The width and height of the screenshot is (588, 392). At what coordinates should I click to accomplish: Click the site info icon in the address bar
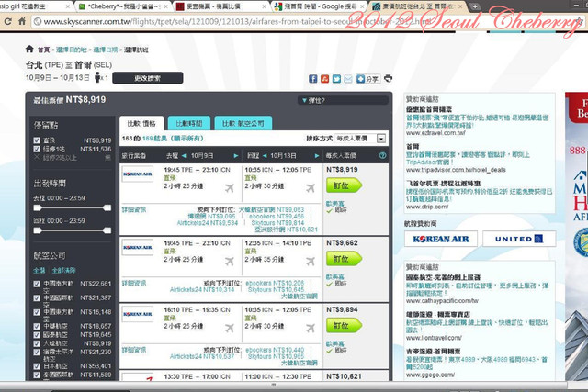[x=38, y=22]
